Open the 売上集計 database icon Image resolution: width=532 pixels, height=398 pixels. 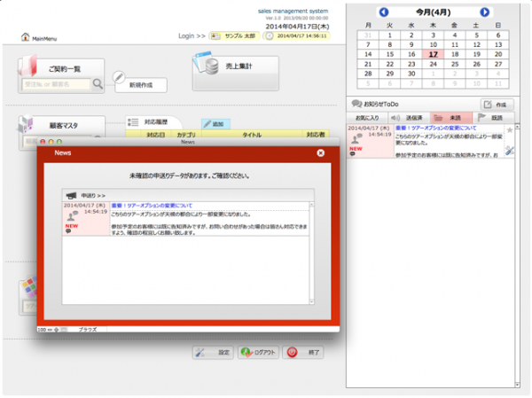point(206,62)
